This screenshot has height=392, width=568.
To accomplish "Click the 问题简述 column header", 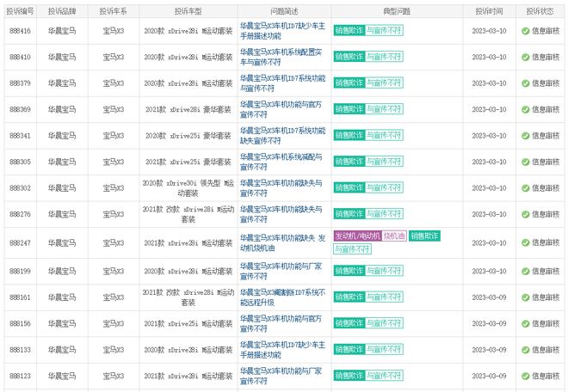I will tap(284, 11).
